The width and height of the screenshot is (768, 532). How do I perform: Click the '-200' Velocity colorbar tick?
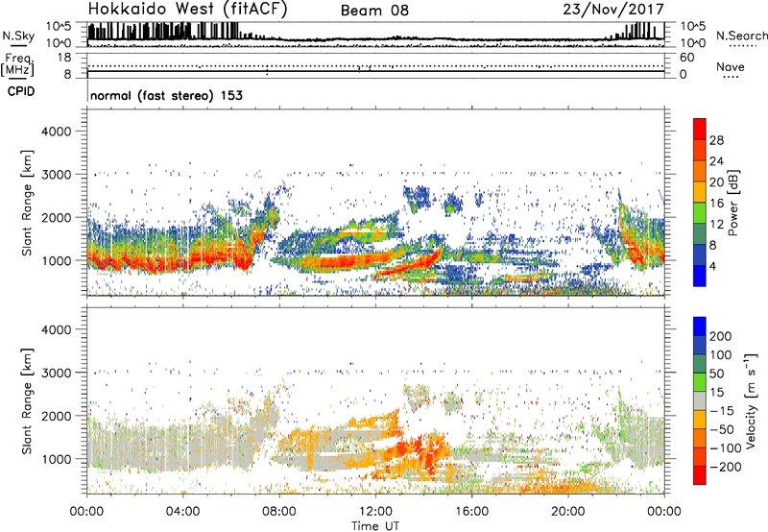coord(726,467)
